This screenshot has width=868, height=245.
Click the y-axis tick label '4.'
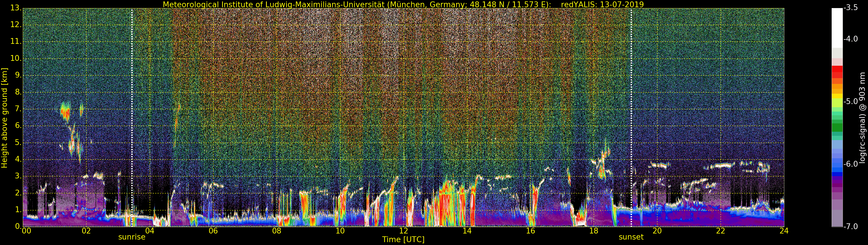tap(18, 159)
